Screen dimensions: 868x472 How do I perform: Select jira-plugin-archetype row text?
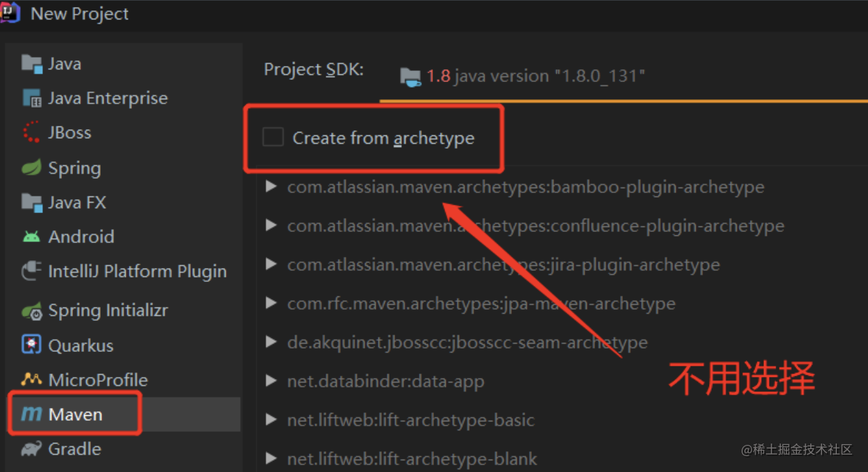click(x=503, y=265)
